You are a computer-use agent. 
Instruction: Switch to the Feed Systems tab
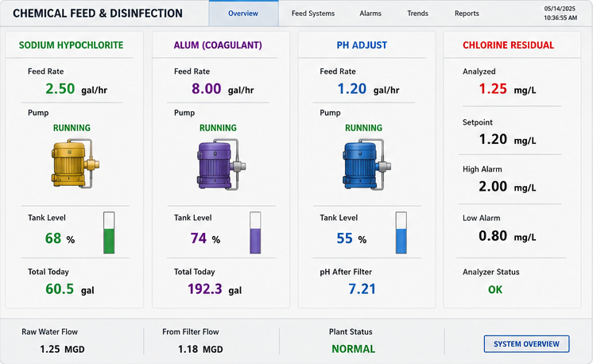(313, 14)
